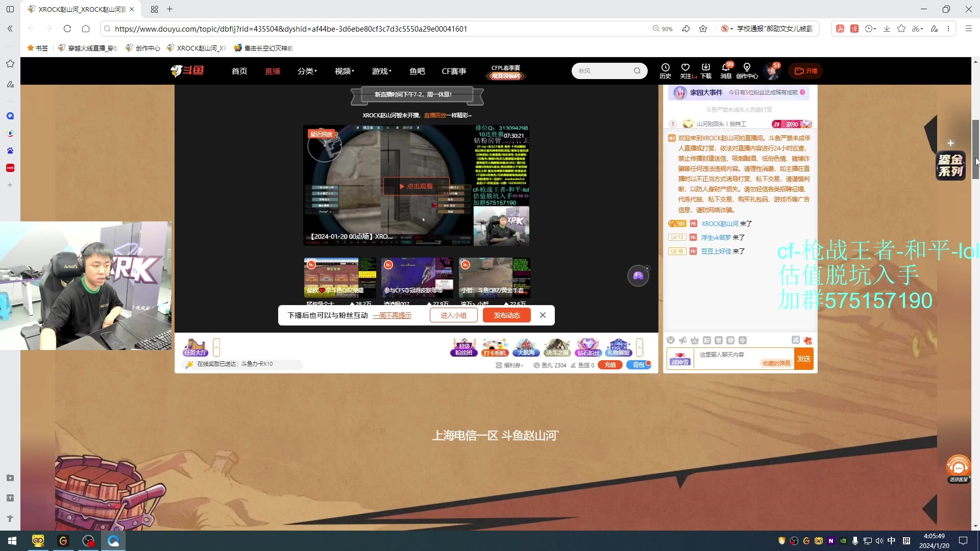Screen dimensions: 980x551
Task: Click the 发布动态 button
Action: (507, 315)
